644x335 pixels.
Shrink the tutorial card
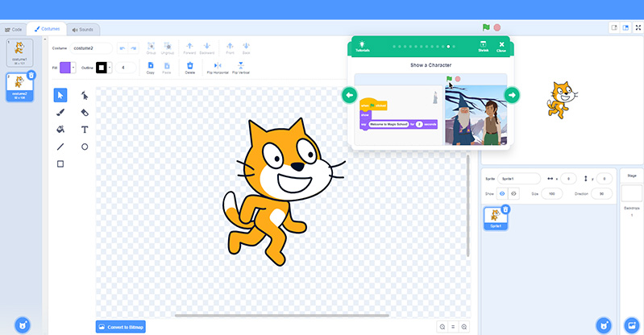(484, 46)
